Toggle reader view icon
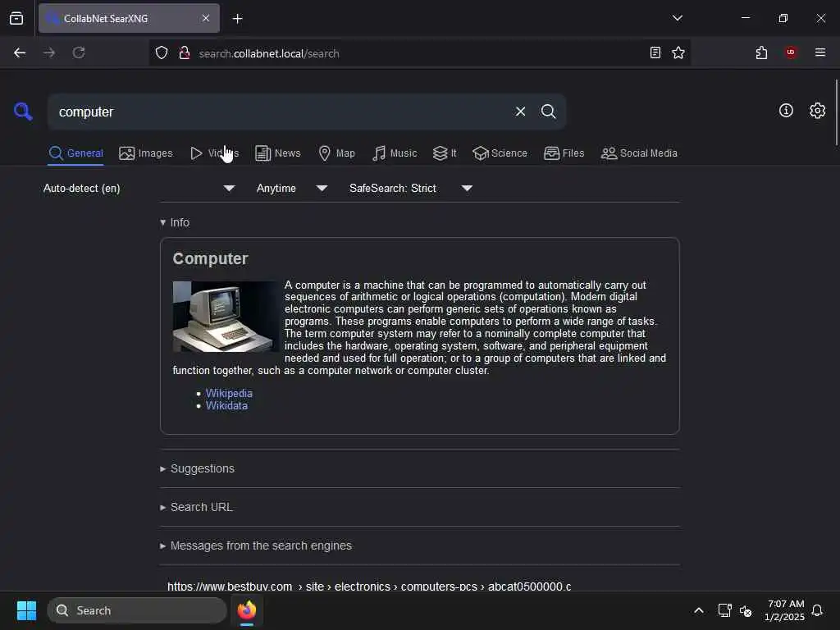This screenshot has height=630, width=840. pyautogui.click(x=655, y=52)
